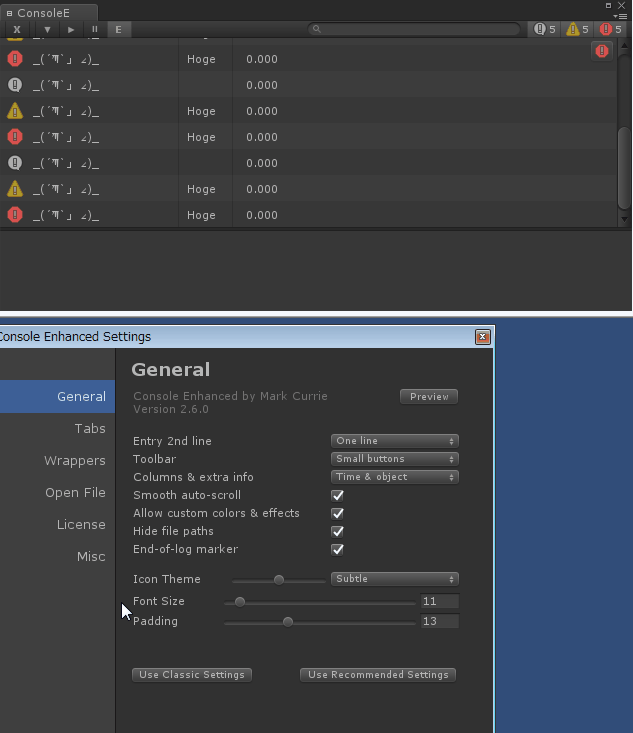Click the Font Size value field
This screenshot has height=733, width=633.
click(x=439, y=601)
